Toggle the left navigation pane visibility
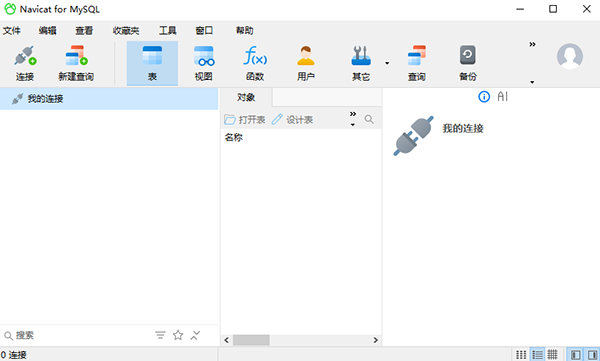The width and height of the screenshot is (600, 361). [x=575, y=355]
